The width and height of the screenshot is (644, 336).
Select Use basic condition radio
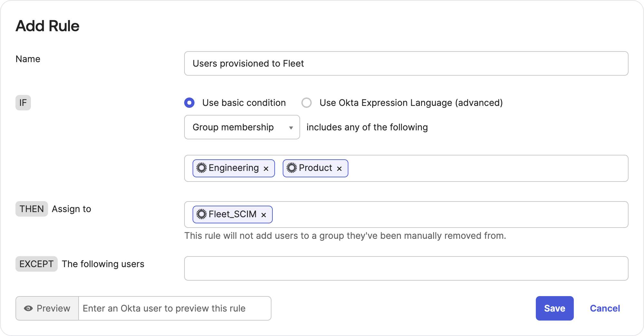pos(189,103)
